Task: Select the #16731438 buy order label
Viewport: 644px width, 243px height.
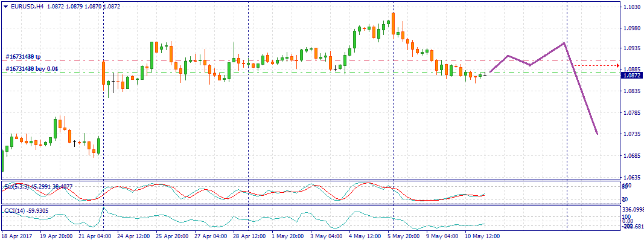Action: click(x=31, y=69)
